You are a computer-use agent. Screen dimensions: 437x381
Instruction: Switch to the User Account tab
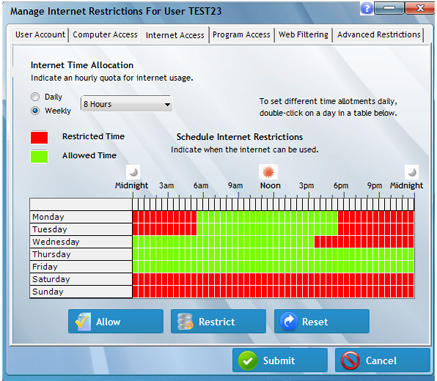[x=40, y=35]
